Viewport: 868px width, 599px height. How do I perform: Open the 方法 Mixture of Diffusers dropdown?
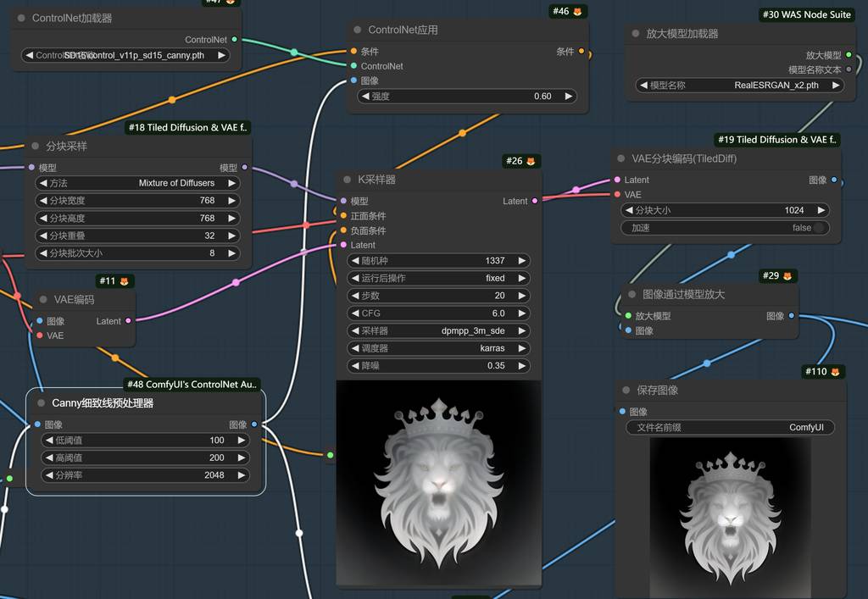click(x=137, y=183)
